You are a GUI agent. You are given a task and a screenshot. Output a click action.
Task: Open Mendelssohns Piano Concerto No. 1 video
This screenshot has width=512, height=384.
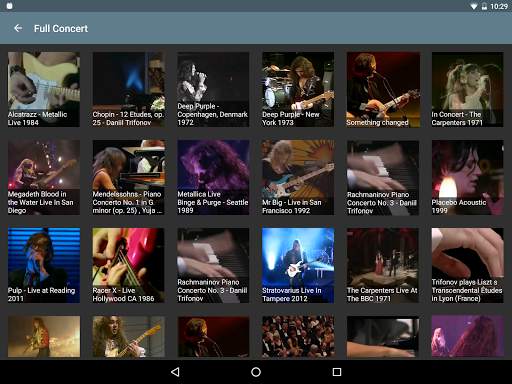[x=129, y=177]
